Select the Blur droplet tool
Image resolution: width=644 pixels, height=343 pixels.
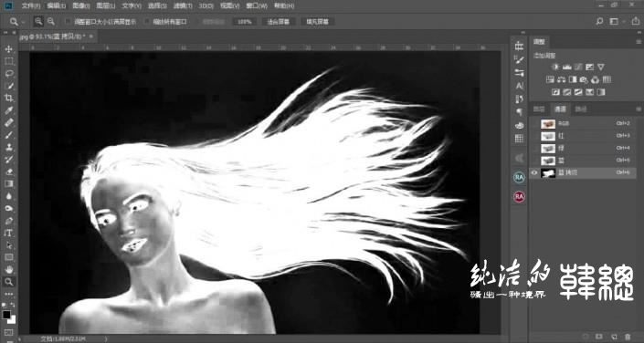click(8, 196)
